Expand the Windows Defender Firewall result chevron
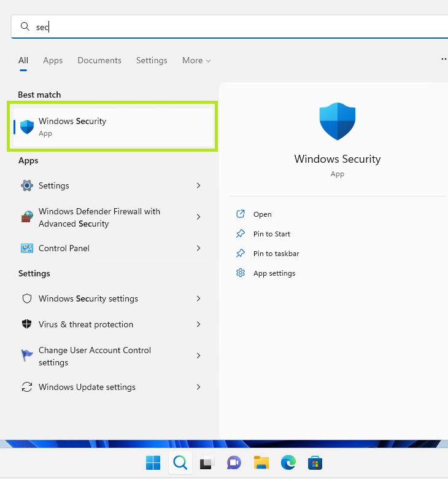This screenshot has height=479, width=448. click(x=198, y=217)
